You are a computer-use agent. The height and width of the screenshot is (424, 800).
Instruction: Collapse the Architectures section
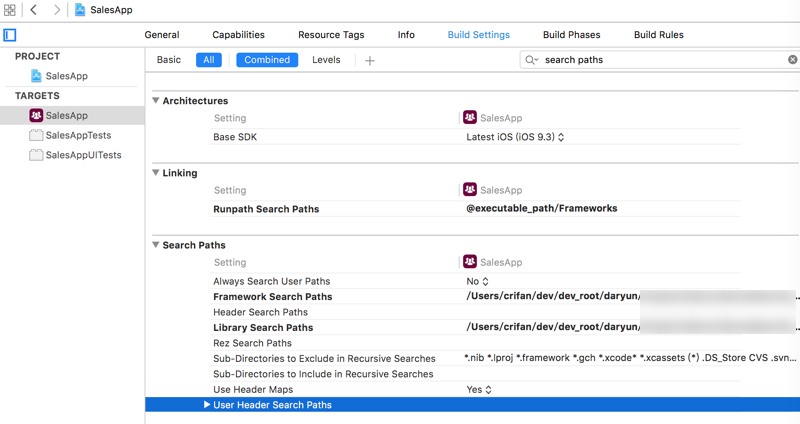[156, 101]
